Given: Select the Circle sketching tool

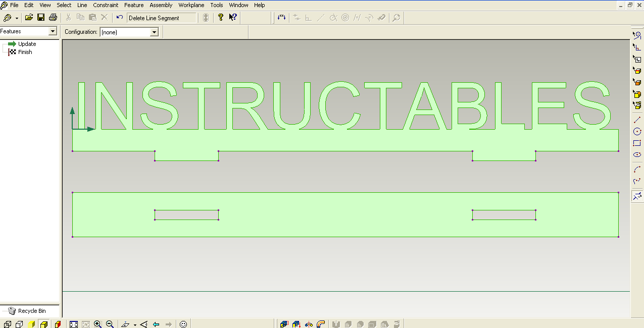Looking at the screenshot, I should 637,131.
